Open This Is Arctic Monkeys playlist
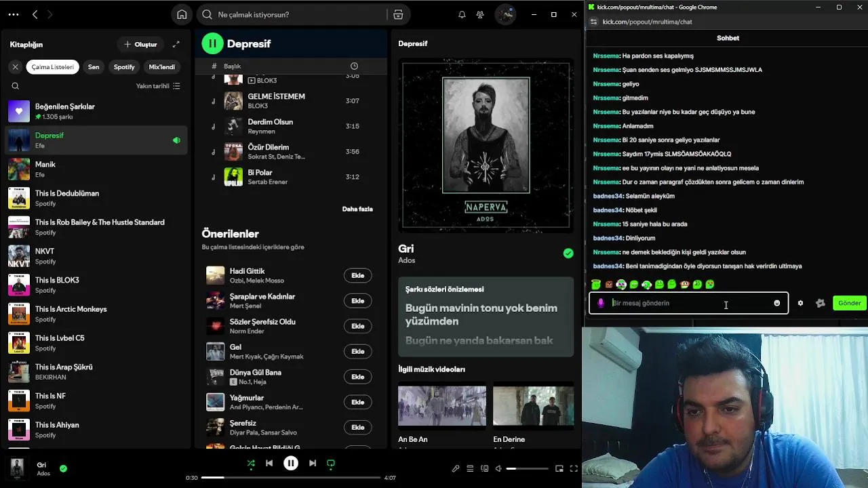Image resolution: width=868 pixels, height=488 pixels. coord(95,314)
